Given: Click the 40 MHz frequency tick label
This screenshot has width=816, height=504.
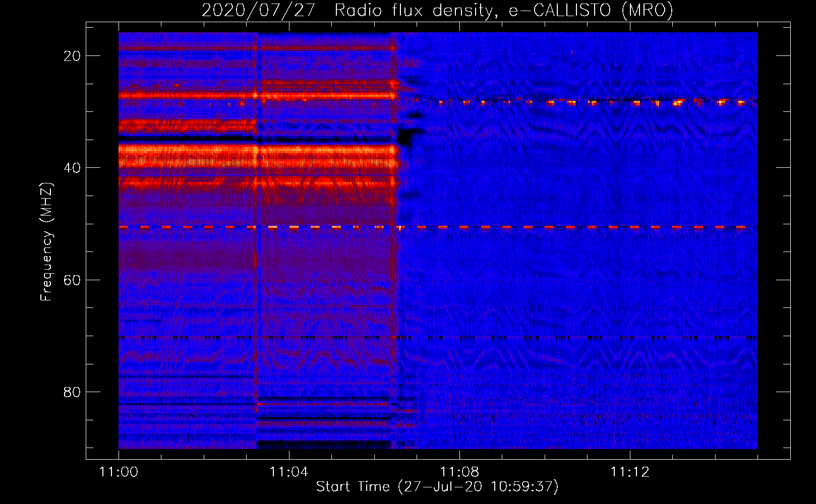Looking at the screenshot, I should pyautogui.click(x=72, y=168).
